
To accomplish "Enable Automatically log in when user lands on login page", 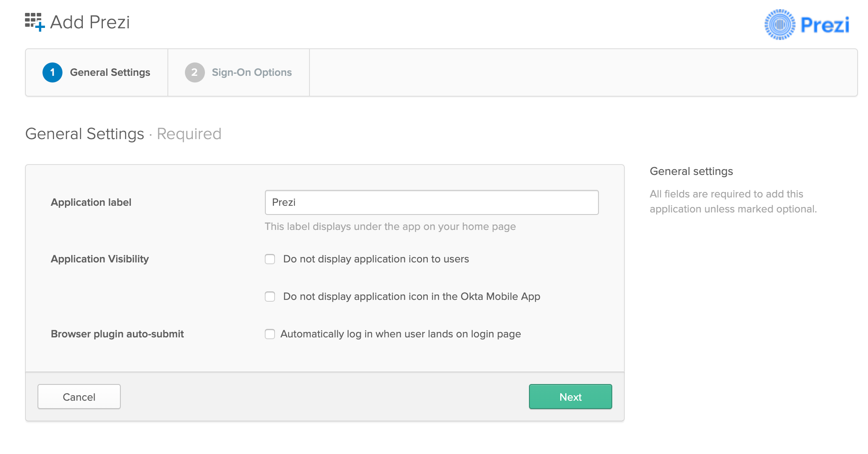I will 269,334.
